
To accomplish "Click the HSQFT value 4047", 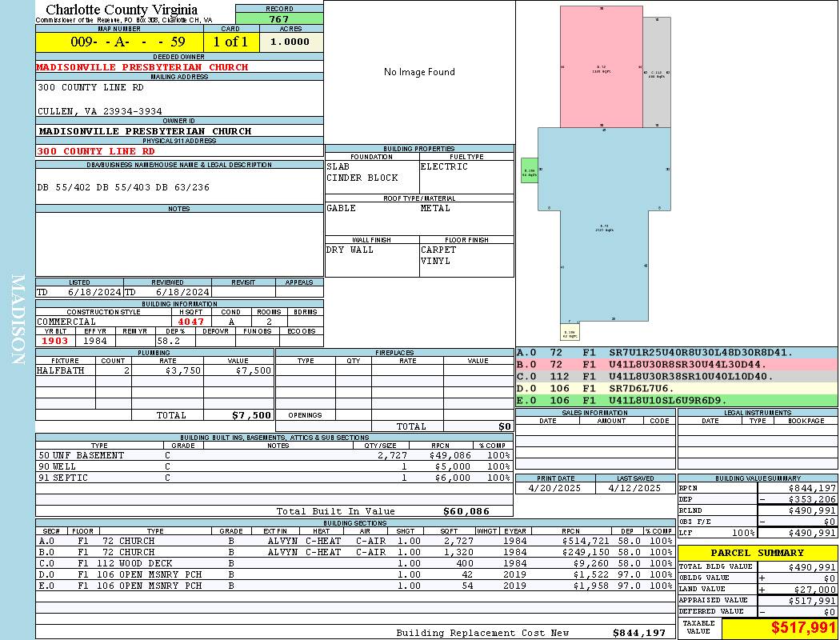I will coord(191,322).
